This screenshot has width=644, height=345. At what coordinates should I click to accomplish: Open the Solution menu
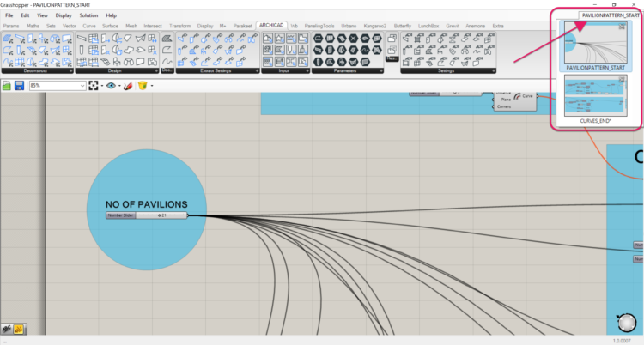(x=88, y=15)
